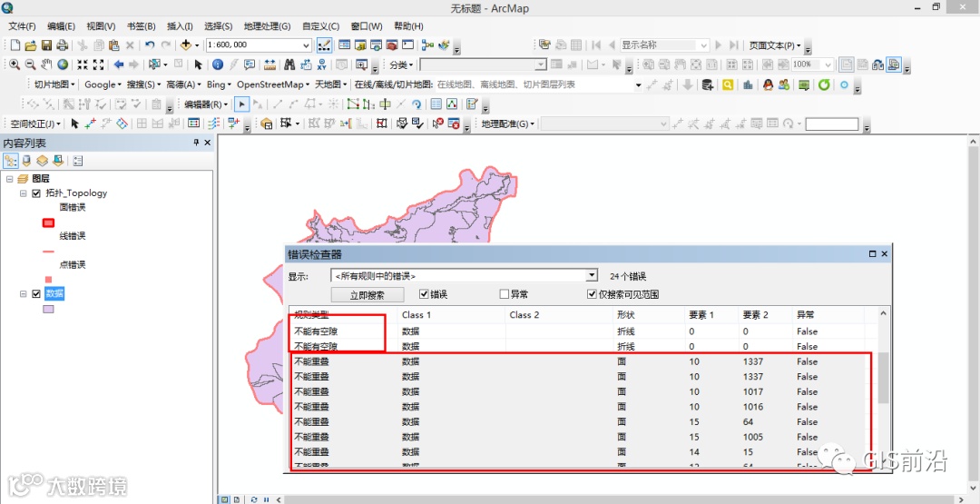Click the online map search field
Screen dimensions: 980x504
click(538, 84)
